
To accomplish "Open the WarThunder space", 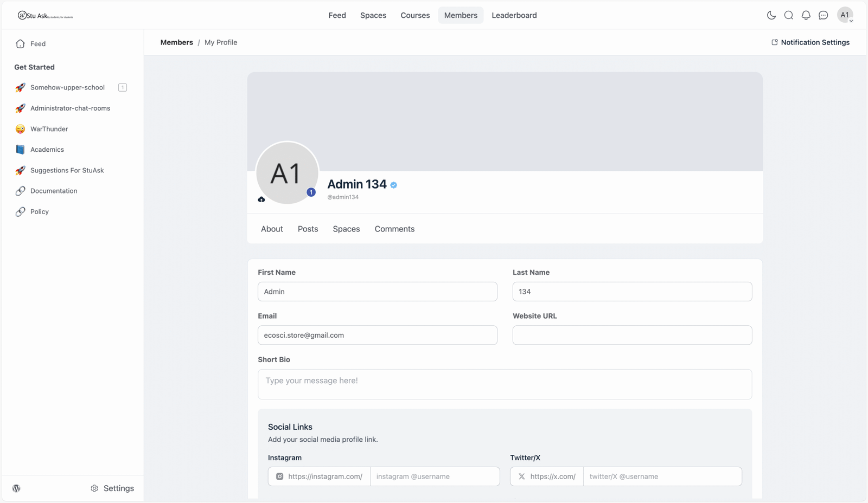I will [x=49, y=129].
